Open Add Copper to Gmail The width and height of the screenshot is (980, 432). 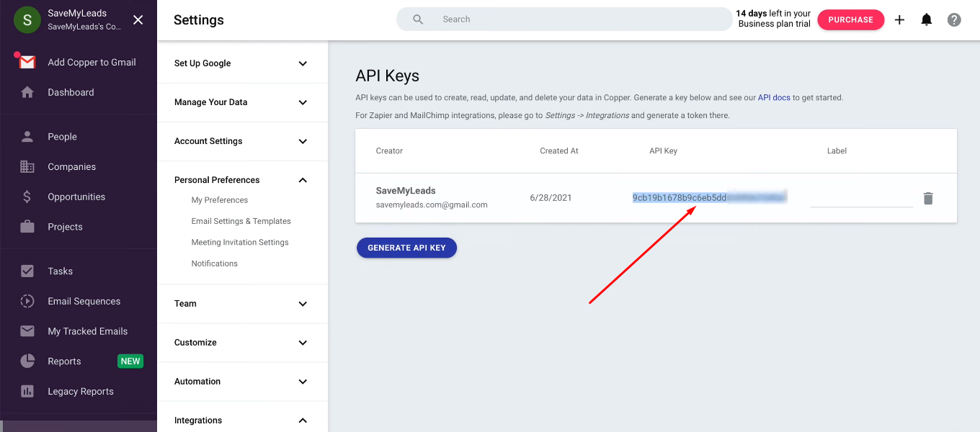92,62
